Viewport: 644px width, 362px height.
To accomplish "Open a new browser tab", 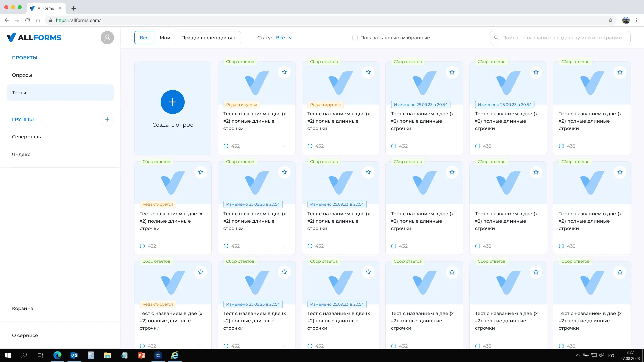I will [x=74, y=8].
